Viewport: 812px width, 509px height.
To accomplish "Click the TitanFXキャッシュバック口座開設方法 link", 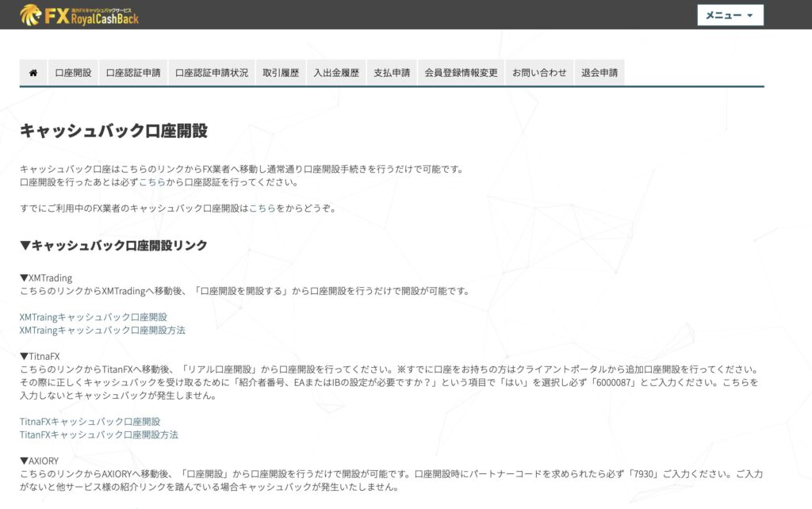I will point(99,434).
